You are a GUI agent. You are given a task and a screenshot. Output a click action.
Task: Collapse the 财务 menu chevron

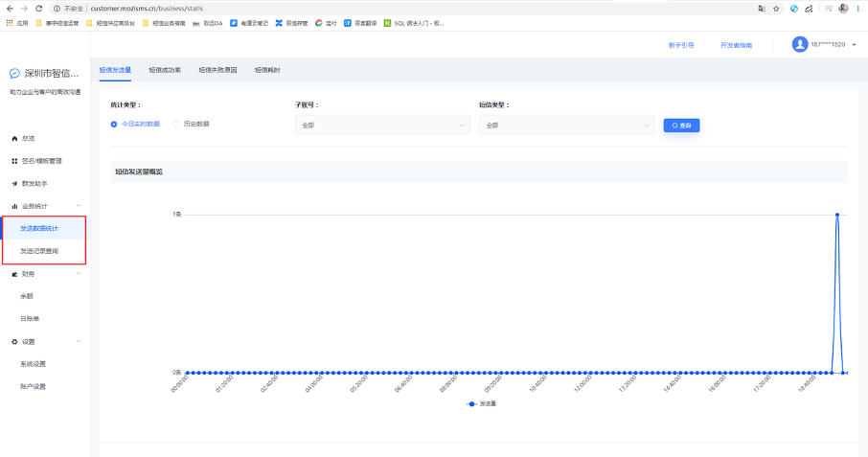pos(79,274)
